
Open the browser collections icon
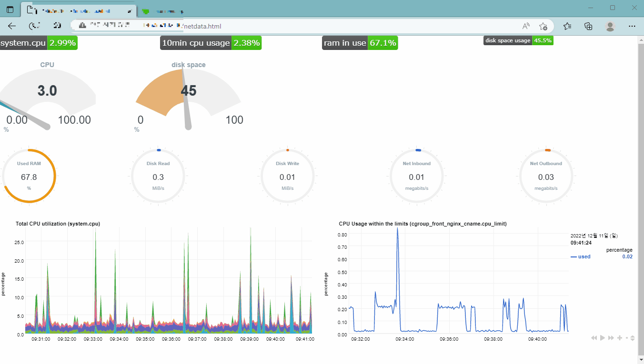(x=588, y=26)
